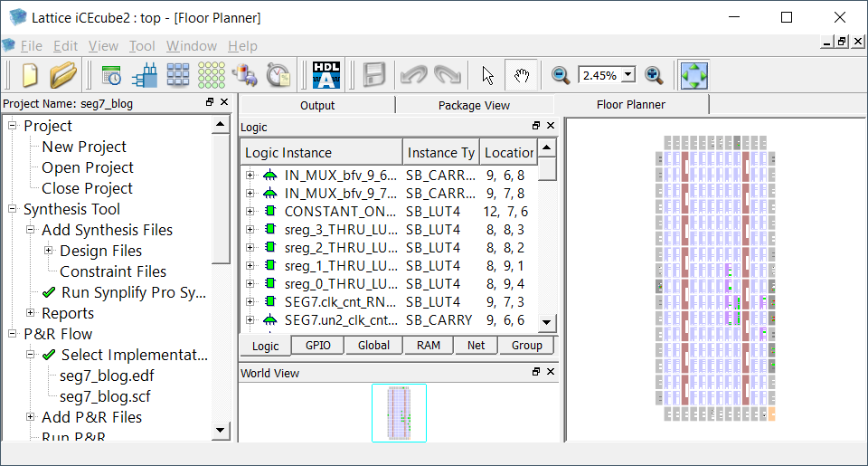Collapse the P&R Flow node
The width and height of the screenshot is (868, 466).
pos(12,334)
